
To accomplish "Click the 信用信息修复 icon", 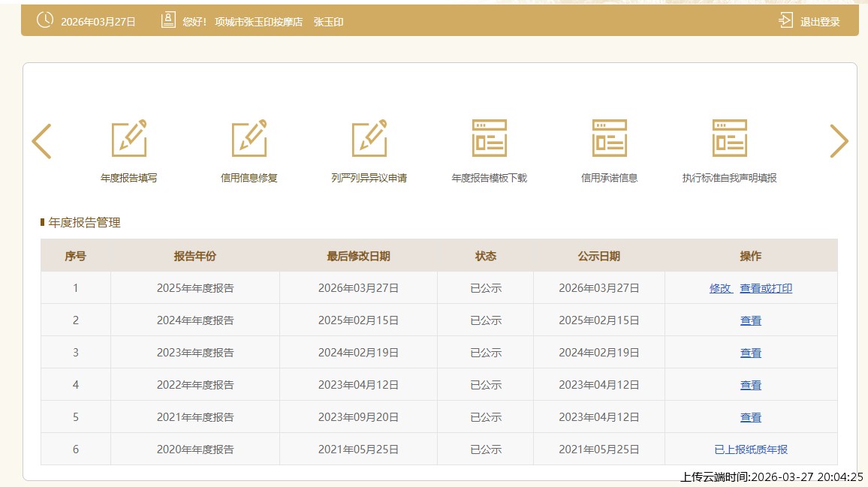I will click(x=249, y=140).
